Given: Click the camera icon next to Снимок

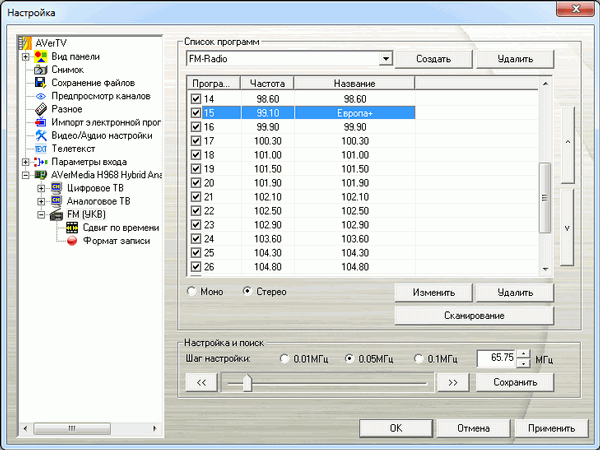Looking at the screenshot, I should (41, 71).
